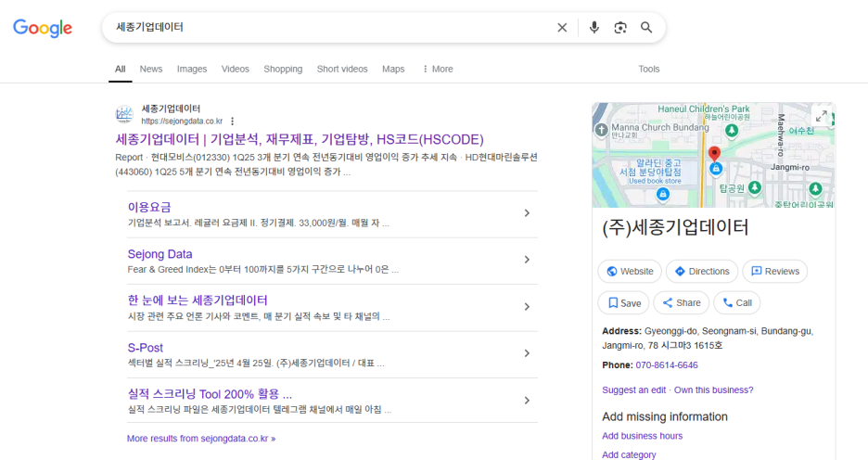Click the https://sejongdata.co.kr URL text
The height and width of the screenshot is (460, 868).
pos(182,121)
